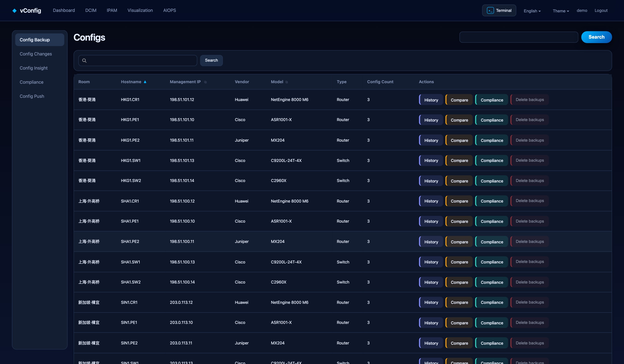This screenshot has height=364, width=624.
Task: Click Compliance for HKG1.CR1 row
Action: tap(492, 100)
